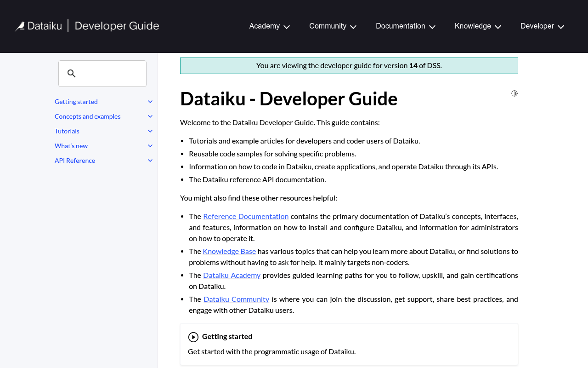The image size is (588, 368).
Task: Open the What's new sidebar link
Action: tap(71, 146)
